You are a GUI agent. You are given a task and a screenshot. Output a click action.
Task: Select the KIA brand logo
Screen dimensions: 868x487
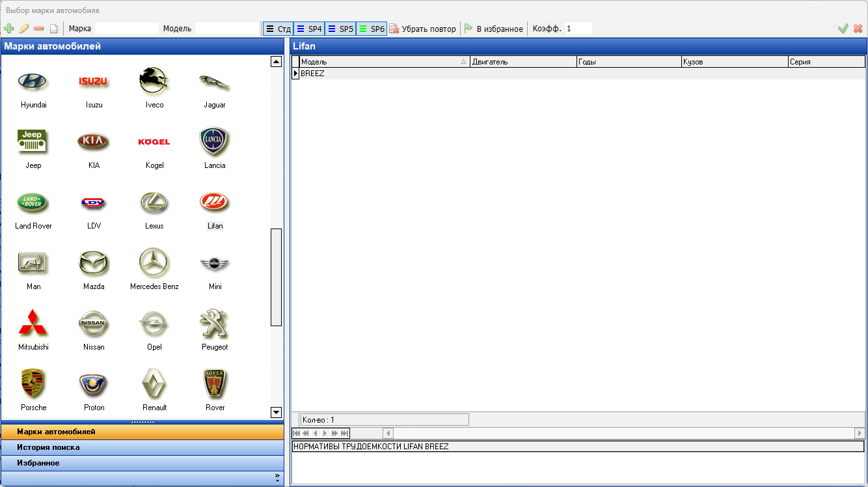(94, 142)
